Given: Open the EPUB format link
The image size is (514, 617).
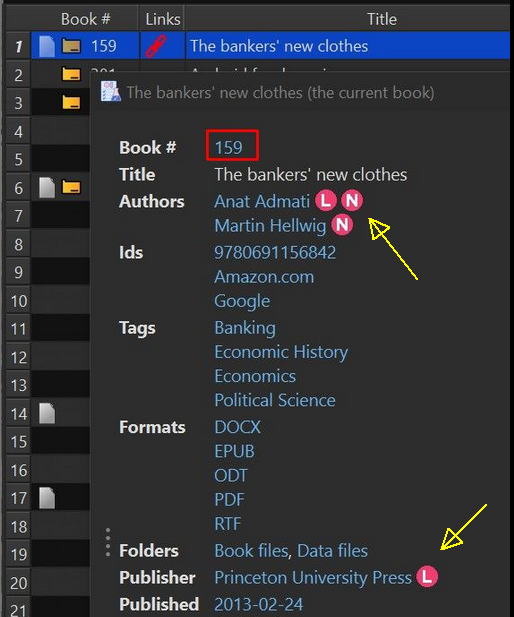Looking at the screenshot, I should pos(234,451).
